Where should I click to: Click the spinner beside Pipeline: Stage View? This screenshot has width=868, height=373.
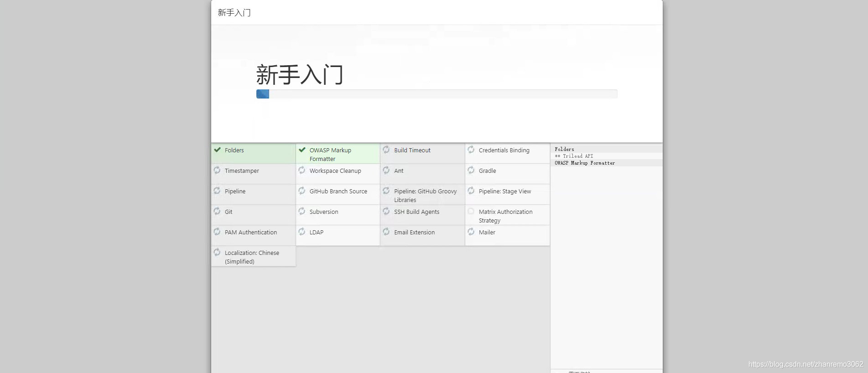click(471, 191)
